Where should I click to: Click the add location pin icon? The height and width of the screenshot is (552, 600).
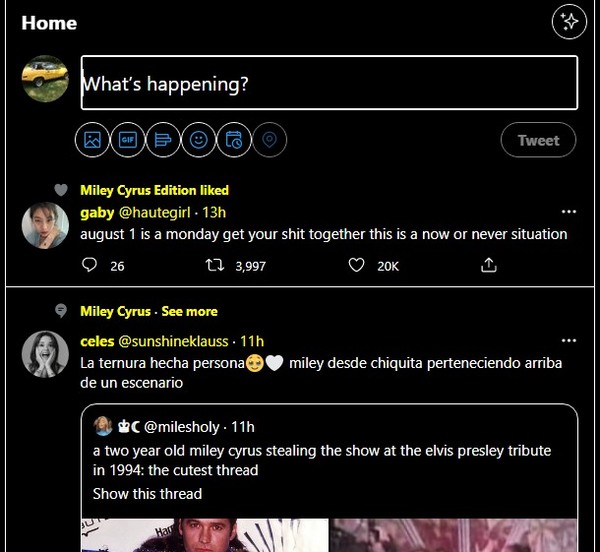(x=268, y=140)
